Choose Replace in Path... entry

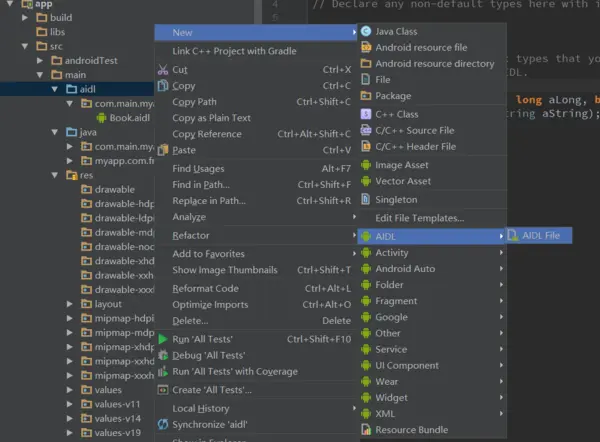coord(256,201)
